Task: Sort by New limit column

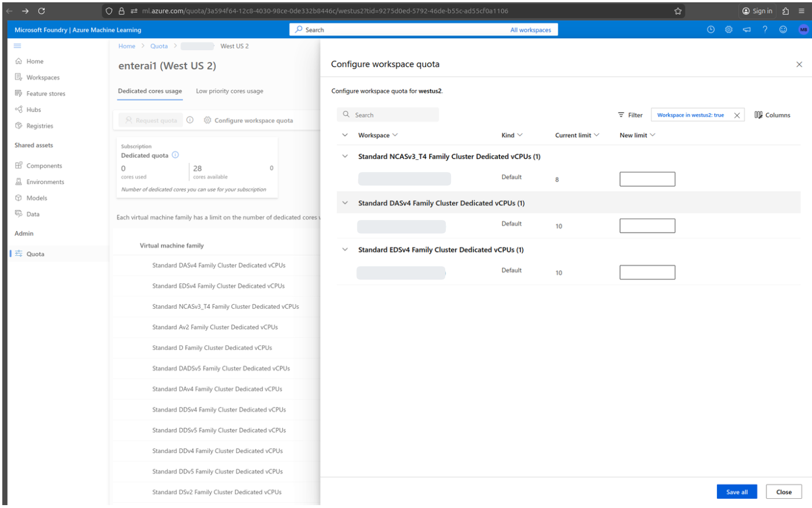Action: (x=637, y=135)
